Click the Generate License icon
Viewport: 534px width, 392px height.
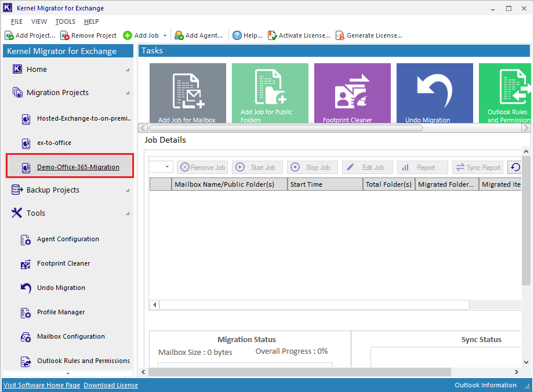click(x=340, y=35)
